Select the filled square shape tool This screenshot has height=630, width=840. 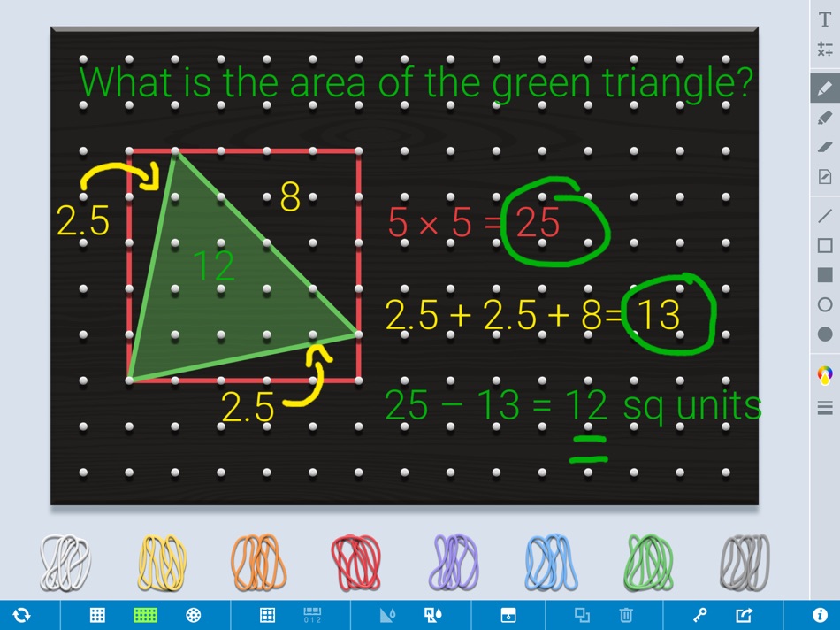(x=825, y=275)
